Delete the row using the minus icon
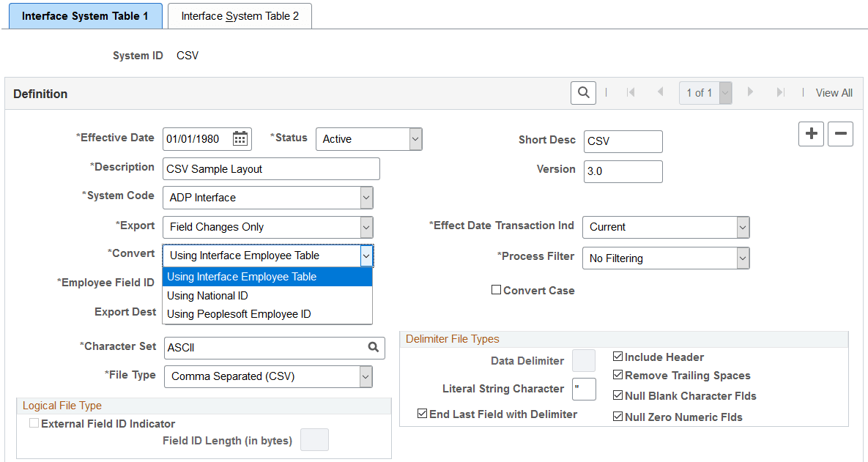868x462 pixels. pos(840,134)
